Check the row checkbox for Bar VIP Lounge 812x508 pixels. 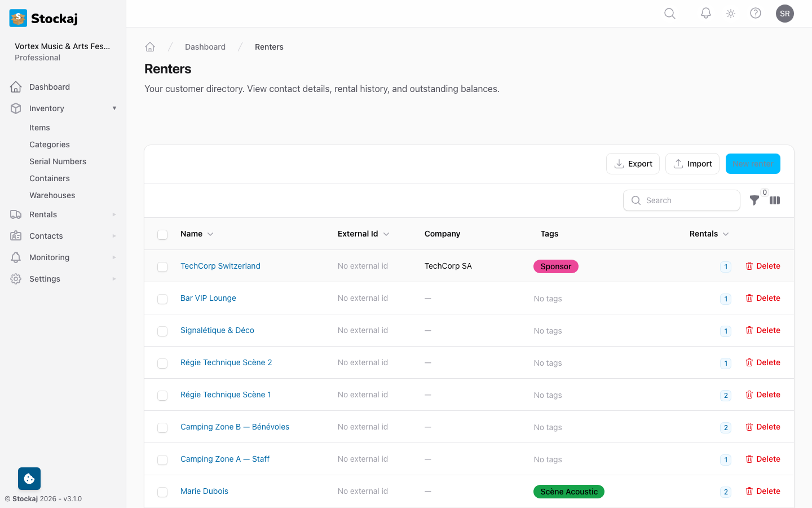[162, 299]
